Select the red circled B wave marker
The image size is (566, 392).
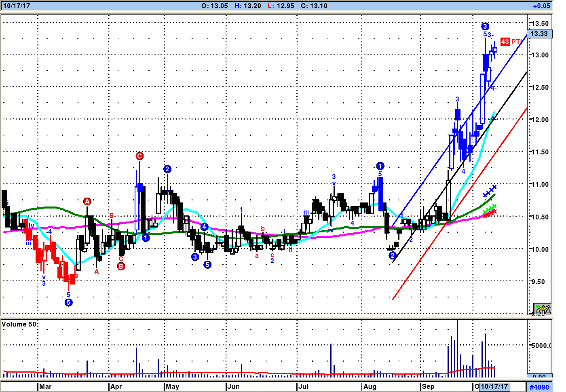point(121,266)
